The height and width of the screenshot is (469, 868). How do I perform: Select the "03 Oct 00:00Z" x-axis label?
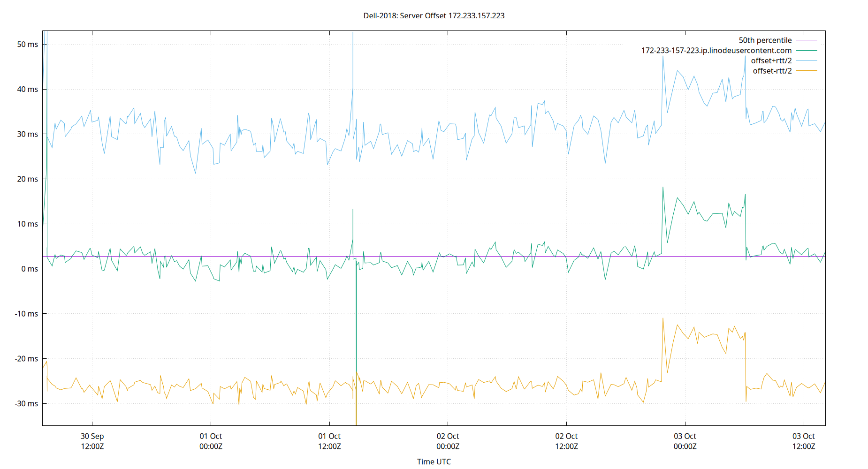click(685, 441)
